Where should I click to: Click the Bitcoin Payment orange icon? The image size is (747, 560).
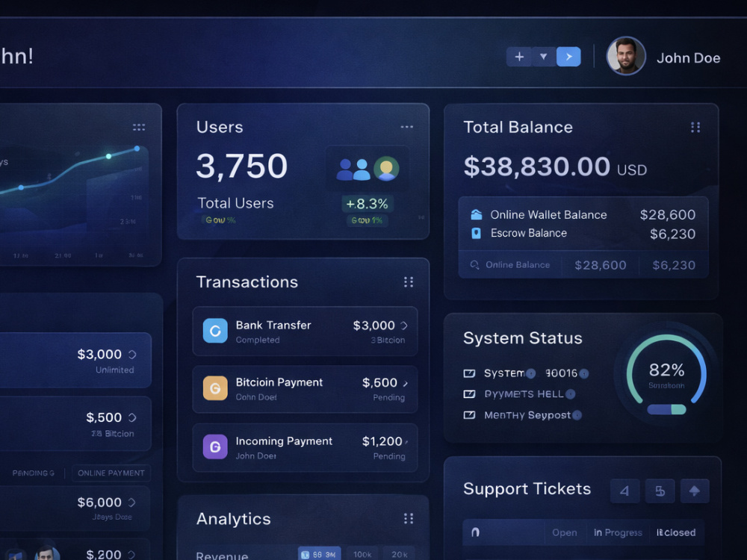pos(215,388)
